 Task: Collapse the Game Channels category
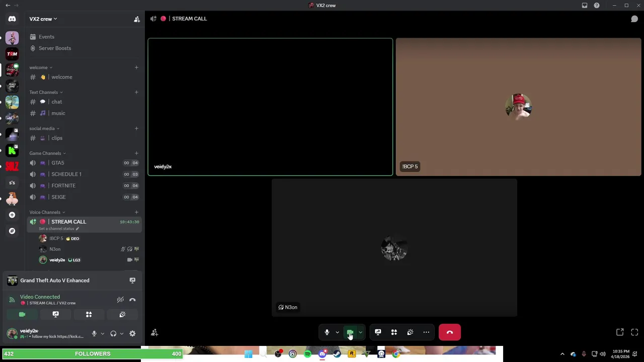tap(47, 153)
